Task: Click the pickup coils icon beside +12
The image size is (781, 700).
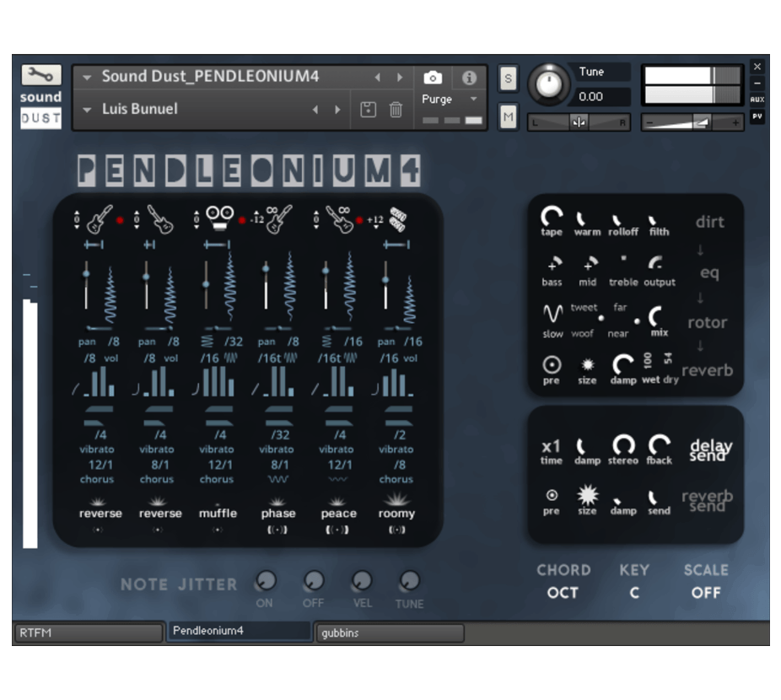Action: click(x=397, y=220)
